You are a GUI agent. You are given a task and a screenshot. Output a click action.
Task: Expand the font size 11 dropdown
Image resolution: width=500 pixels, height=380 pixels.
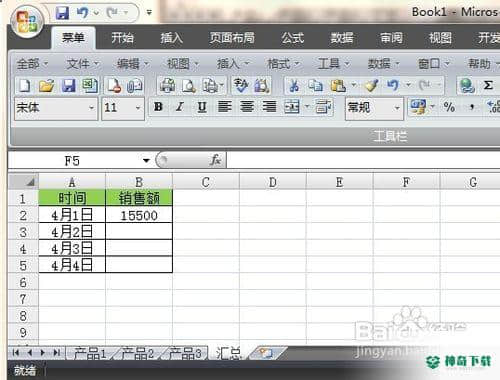coord(138,108)
